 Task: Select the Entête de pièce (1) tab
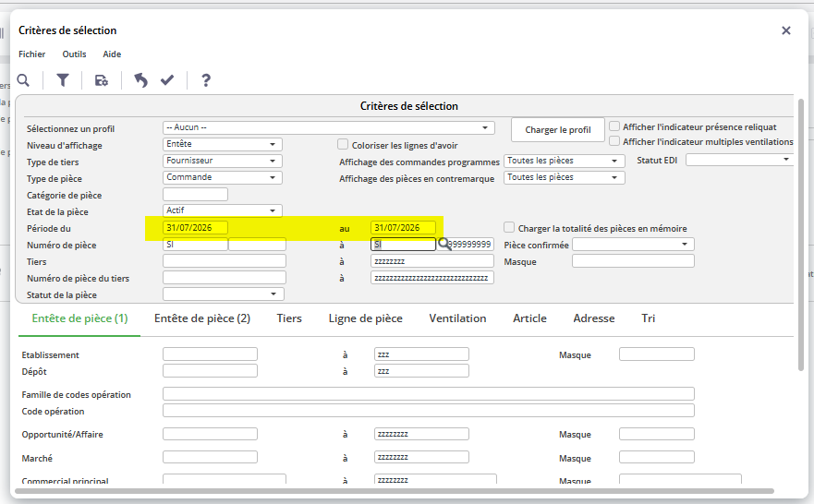[79, 318]
